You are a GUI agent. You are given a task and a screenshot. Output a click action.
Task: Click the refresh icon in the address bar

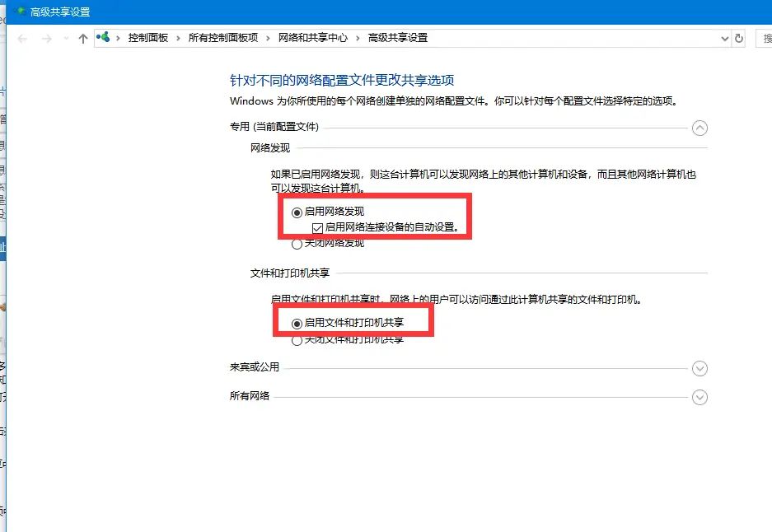(738, 37)
